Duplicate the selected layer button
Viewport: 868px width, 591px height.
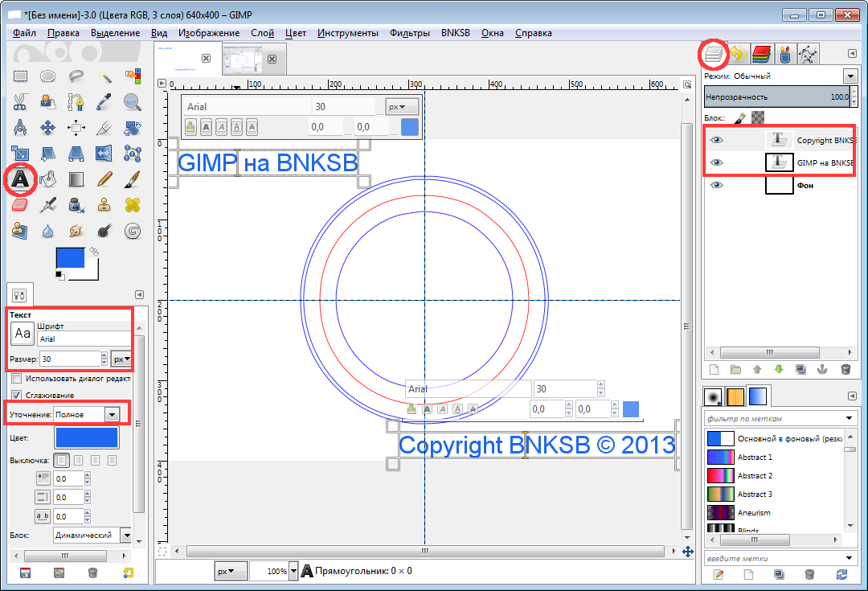(x=800, y=369)
